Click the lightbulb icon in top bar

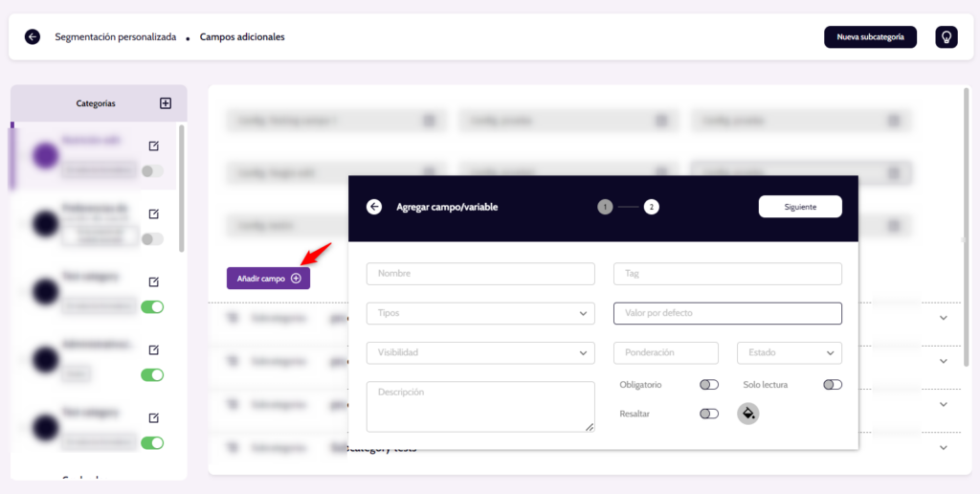946,37
